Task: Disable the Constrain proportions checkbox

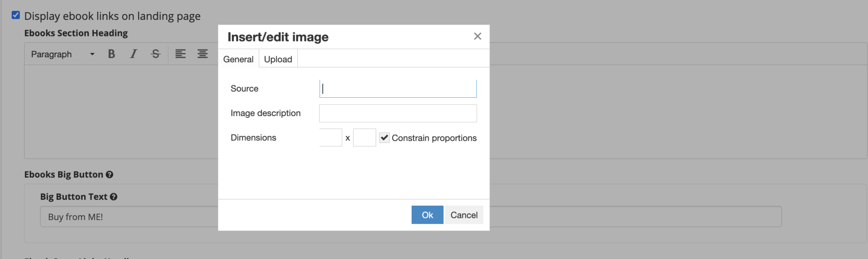Action: [x=384, y=137]
